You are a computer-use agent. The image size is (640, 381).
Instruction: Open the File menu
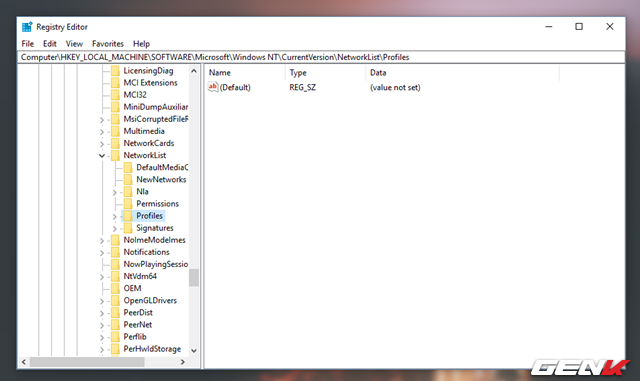click(28, 44)
